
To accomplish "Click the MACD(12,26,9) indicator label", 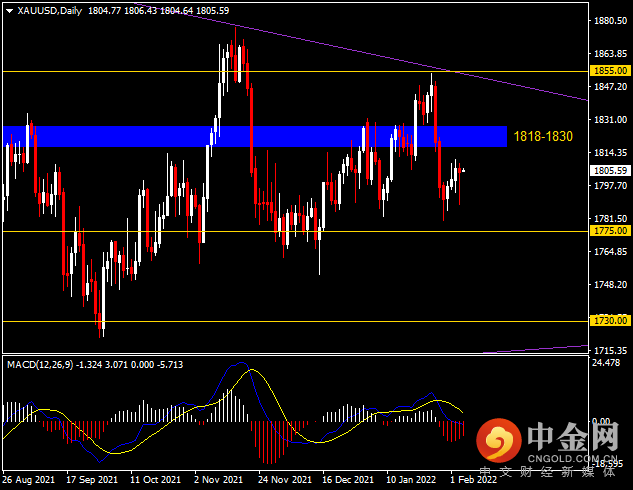I will (40, 364).
